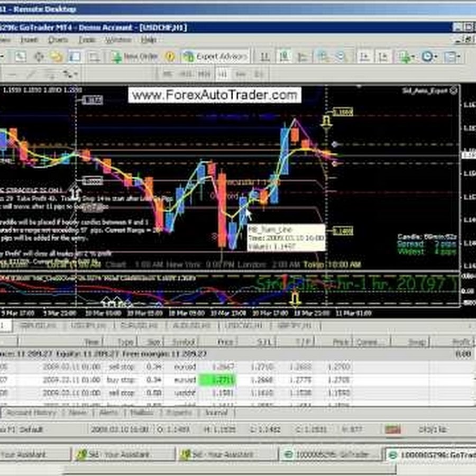The height and width of the screenshot is (476, 476).
Task: Open the Periods clock dropdown
Action: pos(429,57)
